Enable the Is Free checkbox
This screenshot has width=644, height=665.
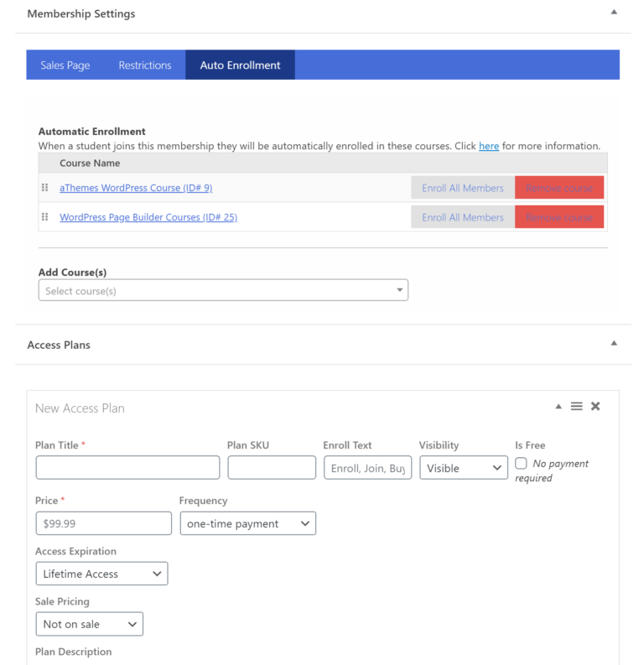(x=521, y=464)
